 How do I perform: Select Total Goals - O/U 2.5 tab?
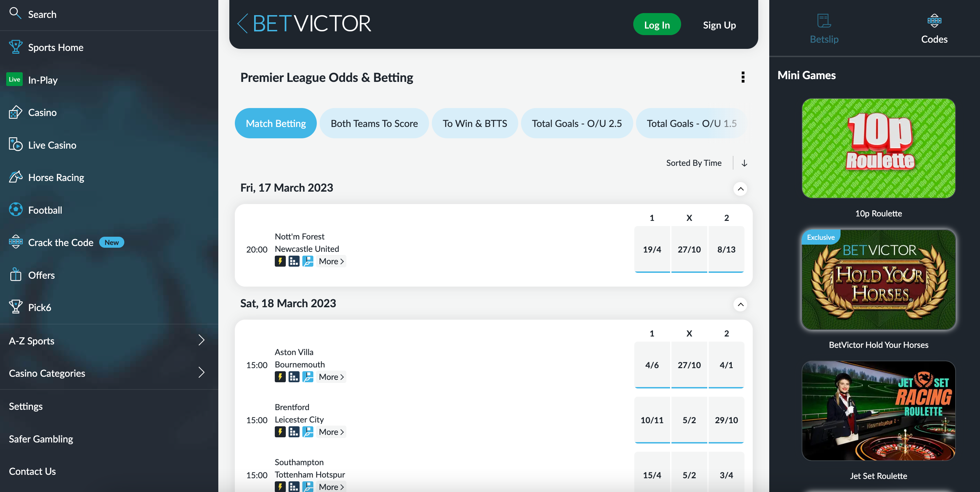pos(576,123)
